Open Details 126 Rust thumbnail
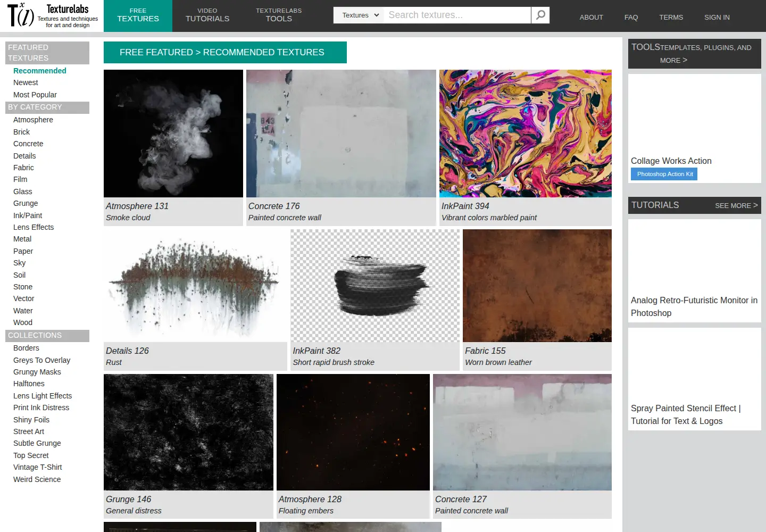This screenshot has height=532, width=766. pyautogui.click(x=195, y=286)
